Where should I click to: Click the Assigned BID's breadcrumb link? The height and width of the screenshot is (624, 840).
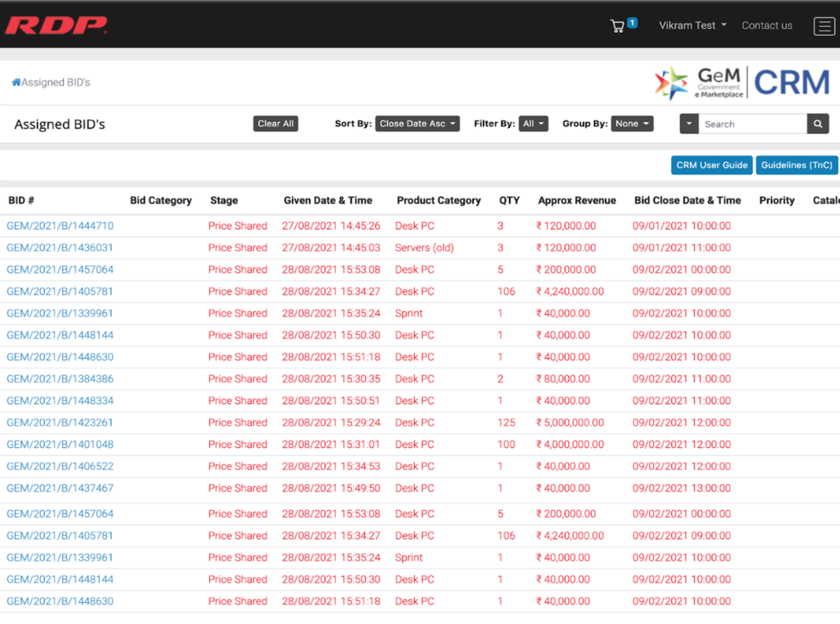(x=55, y=82)
